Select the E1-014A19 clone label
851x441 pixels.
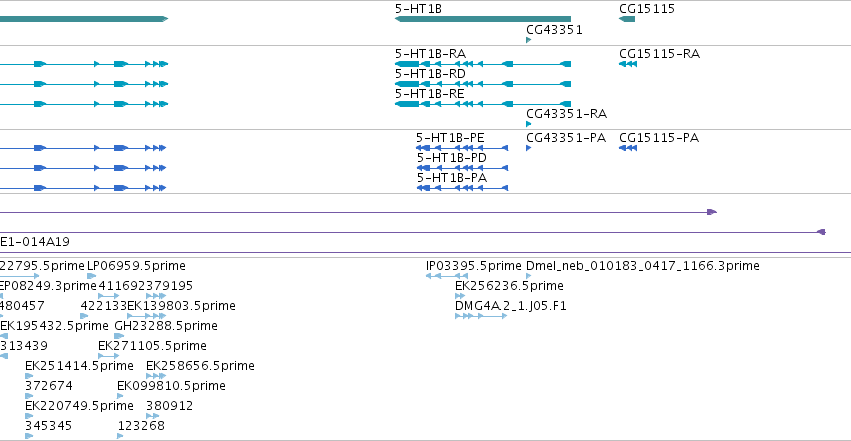(35, 242)
